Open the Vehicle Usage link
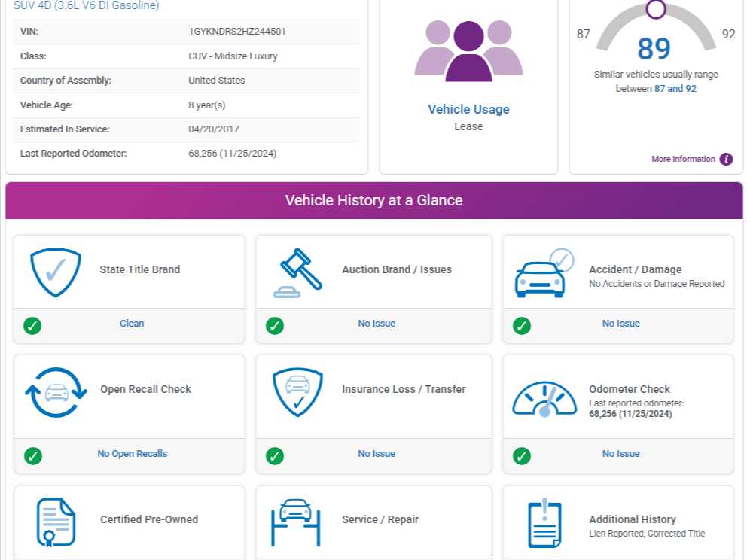747x560 pixels. point(469,110)
